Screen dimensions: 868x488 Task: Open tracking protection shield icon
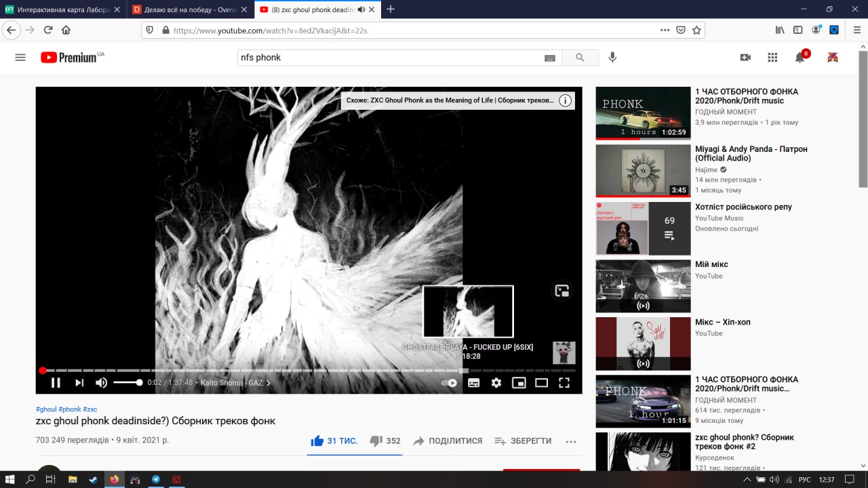151,30
